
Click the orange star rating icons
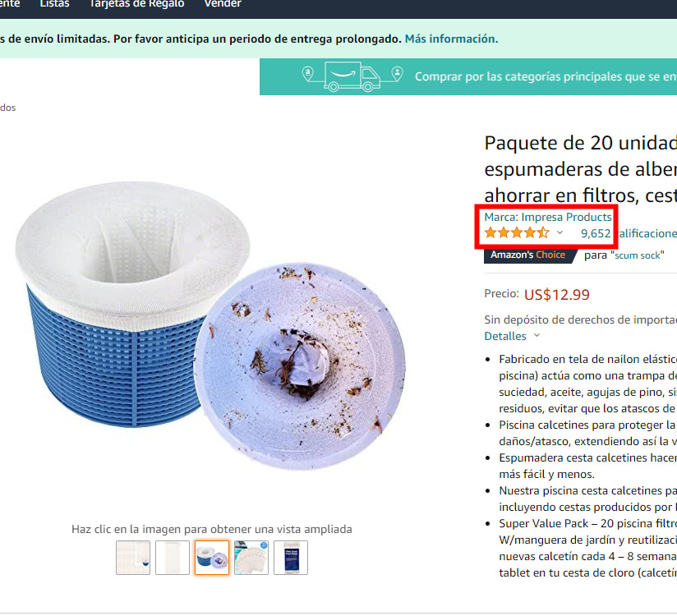pyautogui.click(x=517, y=233)
